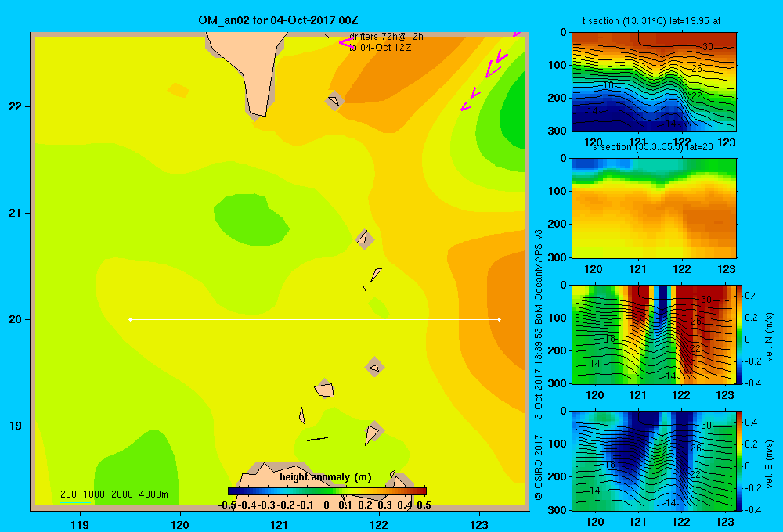783x532 pixels.
Task: Open the northward velocity section plot
Action: click(x=654, y=334)
